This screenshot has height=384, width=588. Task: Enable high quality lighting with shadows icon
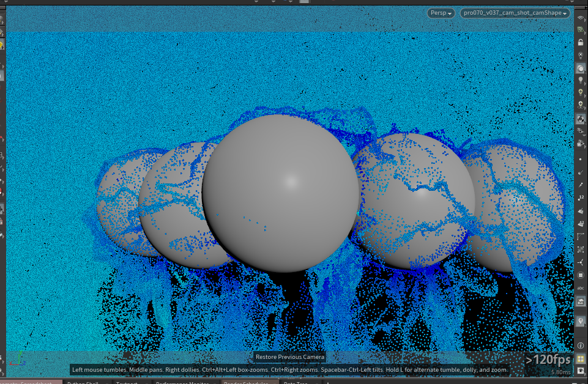point(581,105)
